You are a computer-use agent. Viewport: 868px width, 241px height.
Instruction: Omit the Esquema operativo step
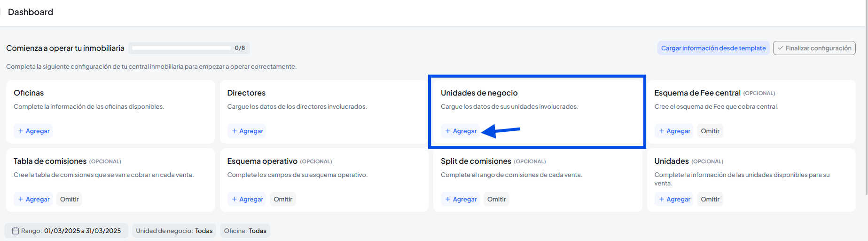283,199
